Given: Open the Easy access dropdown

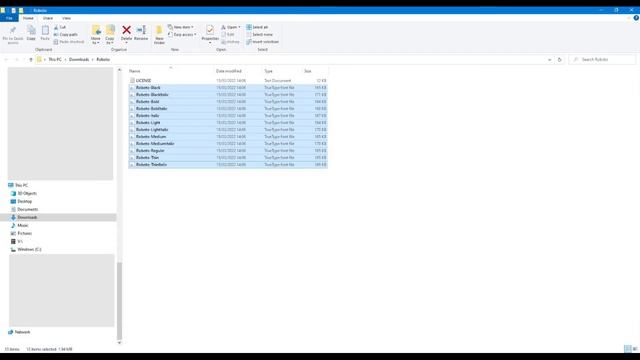Looking at the screenshot, I should 182,35.
